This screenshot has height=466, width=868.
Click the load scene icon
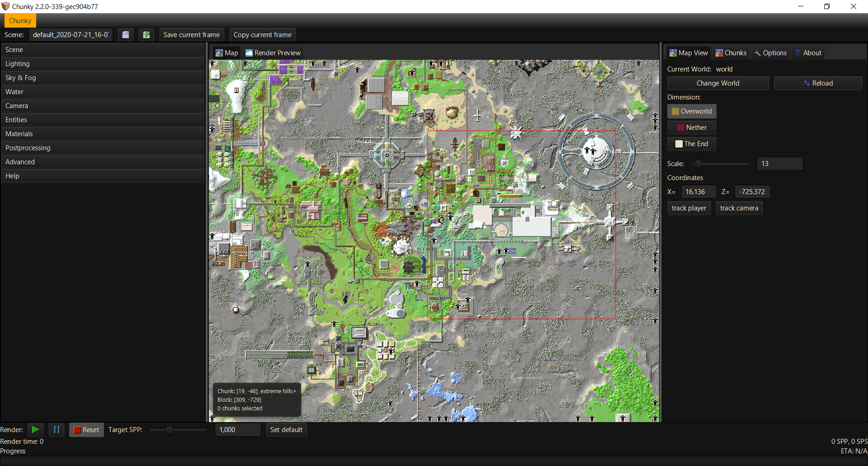tap(146, 35)
